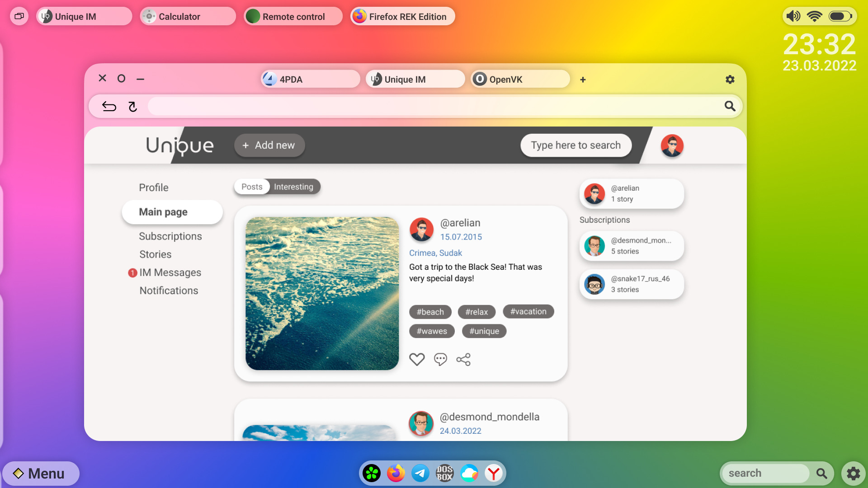View @snake17_rus_46 stories
868x488 pixels.
[x=632, y=284]
